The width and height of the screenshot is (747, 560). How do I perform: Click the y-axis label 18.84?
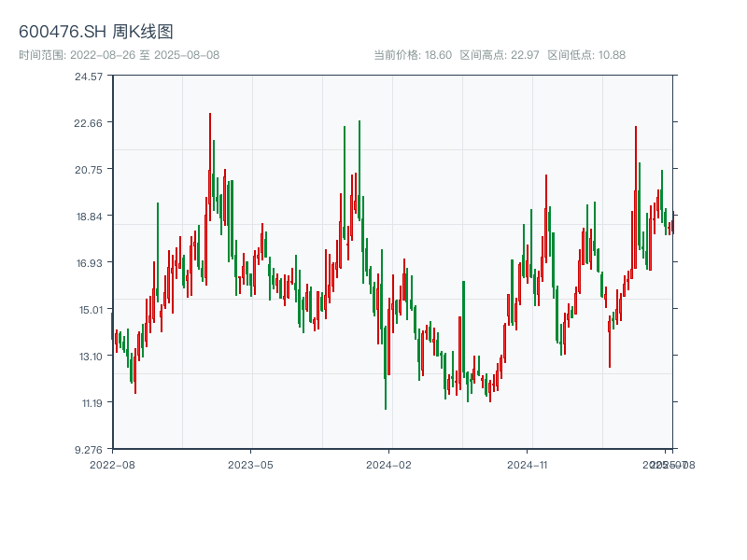(90, 217)
